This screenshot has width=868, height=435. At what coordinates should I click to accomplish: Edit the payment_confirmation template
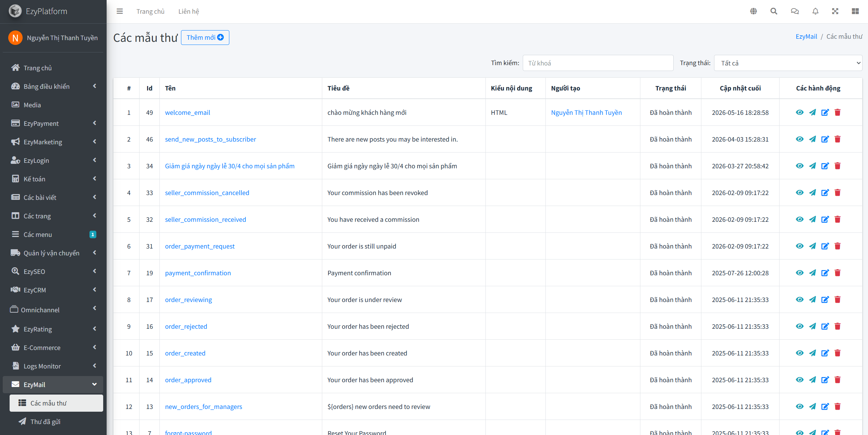click(825, 273)
